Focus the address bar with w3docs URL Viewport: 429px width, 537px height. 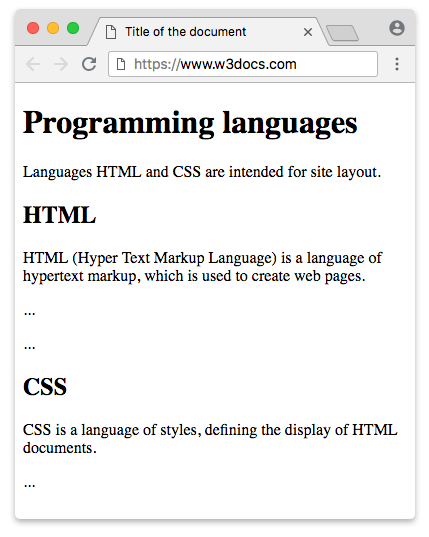243,64
